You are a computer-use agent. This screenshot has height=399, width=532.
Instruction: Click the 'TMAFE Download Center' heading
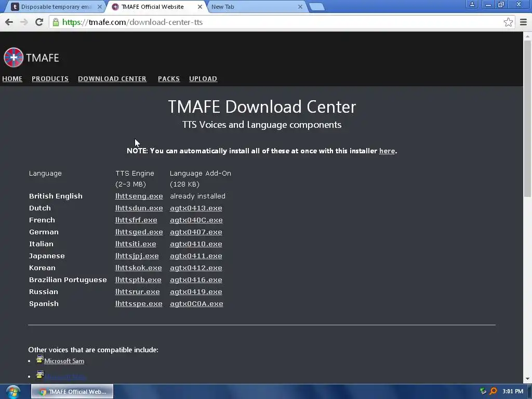[x=262, y=107]
